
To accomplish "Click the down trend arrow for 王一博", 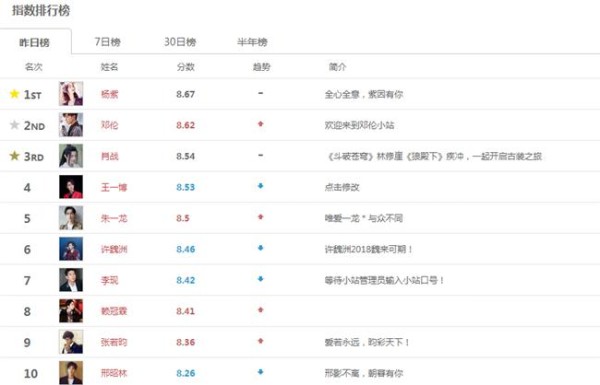I will (261, 186).
